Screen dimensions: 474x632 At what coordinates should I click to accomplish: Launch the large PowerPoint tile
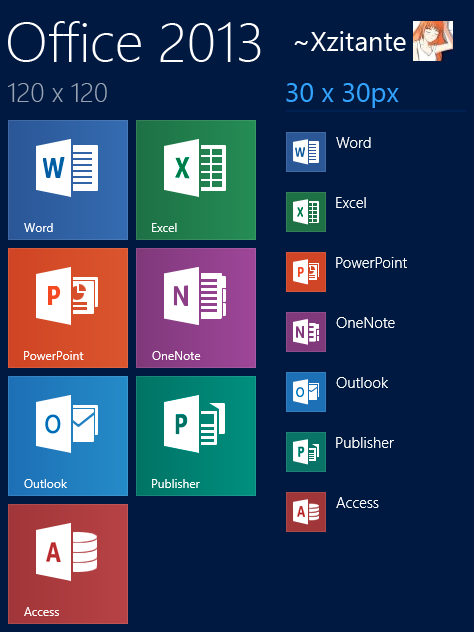tap(68, 308)
